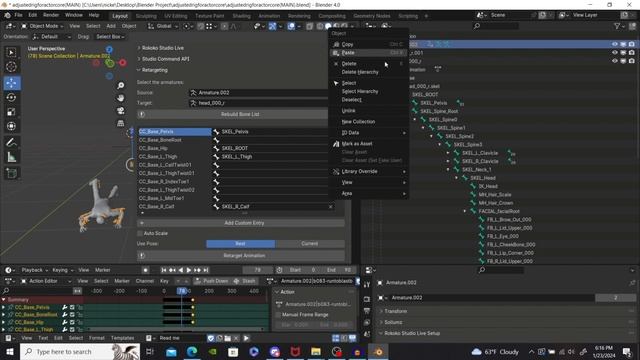Choose Delete Hierarchy in context menu
The height and width of the screenshot is (360, 640).
click(x=369, y=72)
